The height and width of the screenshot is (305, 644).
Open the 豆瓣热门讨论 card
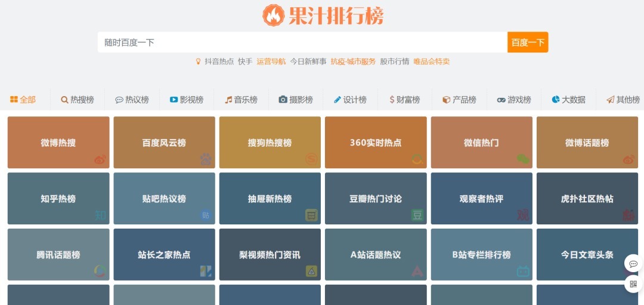(x=376, y=199)
